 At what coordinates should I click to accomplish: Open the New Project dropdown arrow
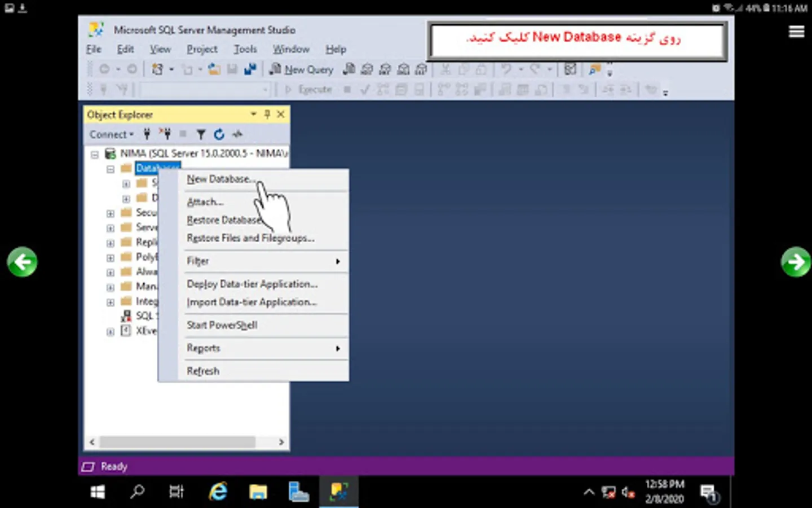click(171, 69)
